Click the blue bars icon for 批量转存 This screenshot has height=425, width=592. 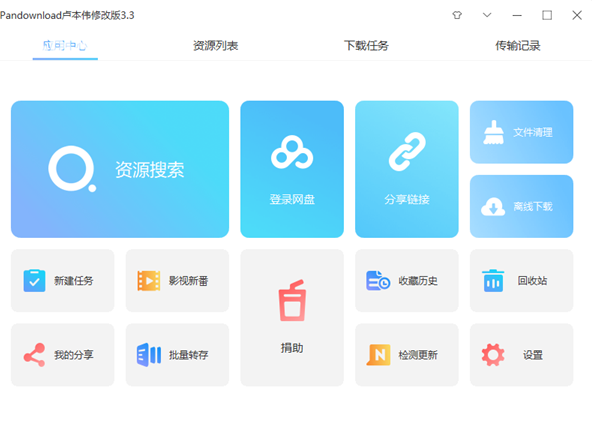click(x=149, y=355)
